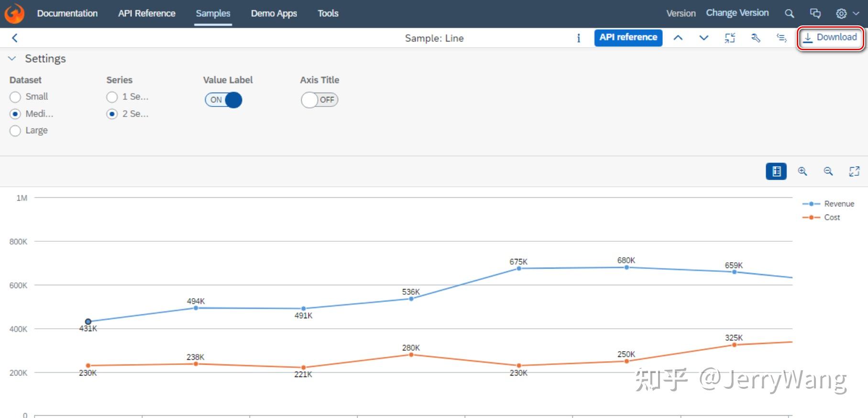
Task: Open the feedback chat bubbles icon
Action: [815, 13]
